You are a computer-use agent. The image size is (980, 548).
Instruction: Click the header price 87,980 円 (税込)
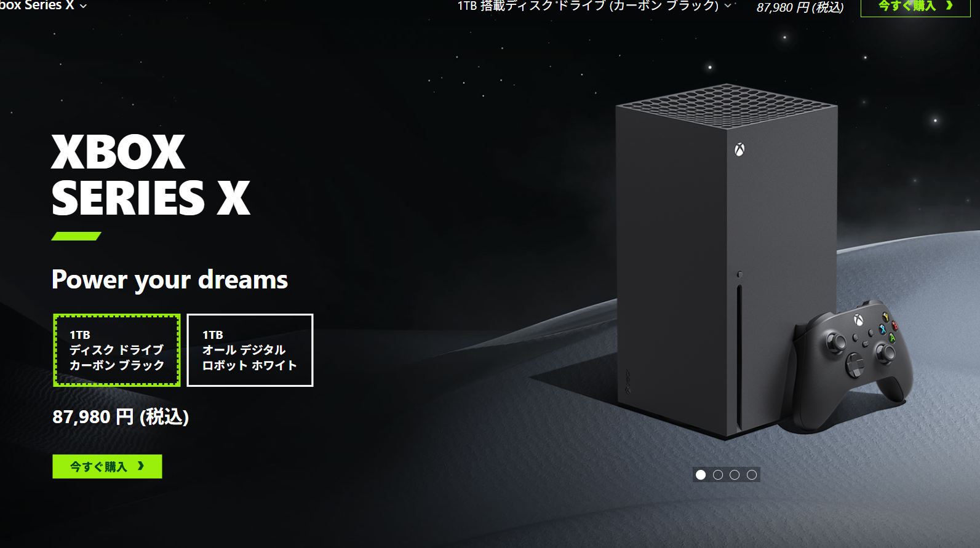tap(800, 7)
